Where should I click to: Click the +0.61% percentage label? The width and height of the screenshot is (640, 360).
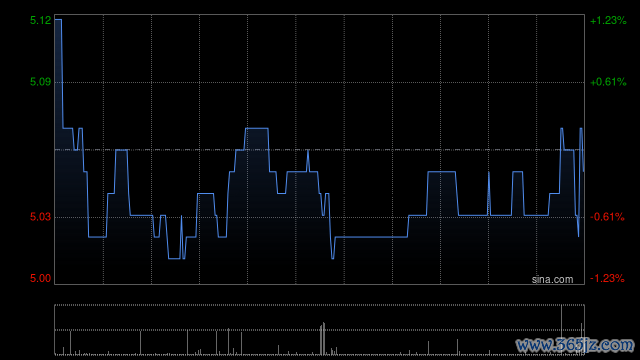pos(608,82)
